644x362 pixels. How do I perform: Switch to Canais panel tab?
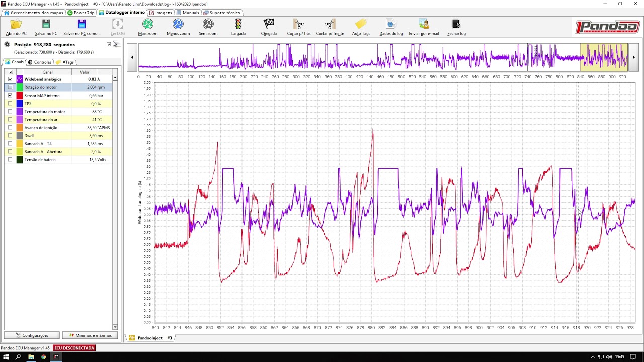[x=14, y=62]
